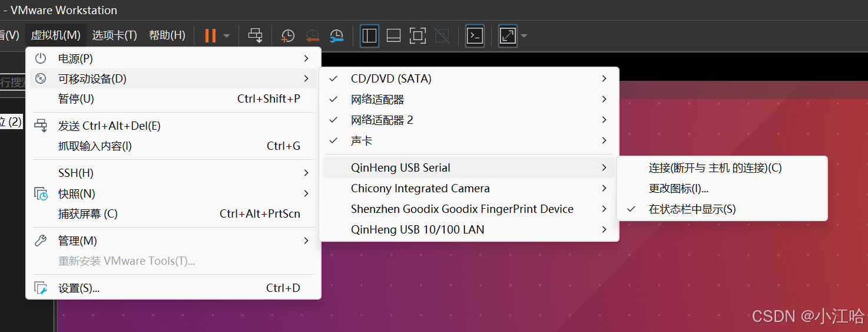The width and height of the screenshot is (868, 332).
Task: Open the power options arrow beside pause icon
Action: point(227,36)
